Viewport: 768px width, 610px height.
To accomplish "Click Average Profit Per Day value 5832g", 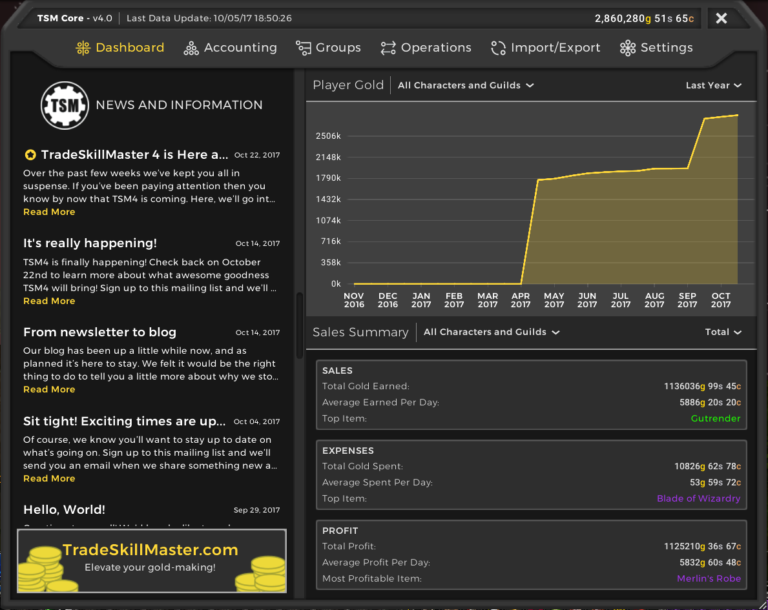I will [710, 562].
